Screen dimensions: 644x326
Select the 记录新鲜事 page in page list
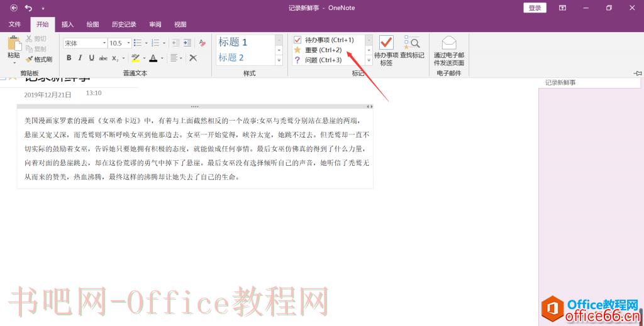pyautogui.click(x=590, y=82)
